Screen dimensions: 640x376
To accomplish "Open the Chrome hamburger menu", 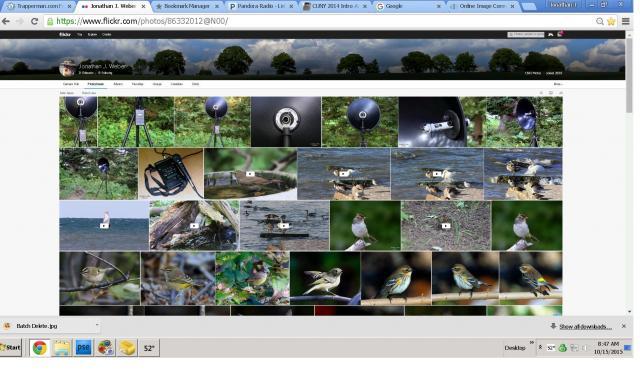I will pyautogui.click(x=625, y=21).
